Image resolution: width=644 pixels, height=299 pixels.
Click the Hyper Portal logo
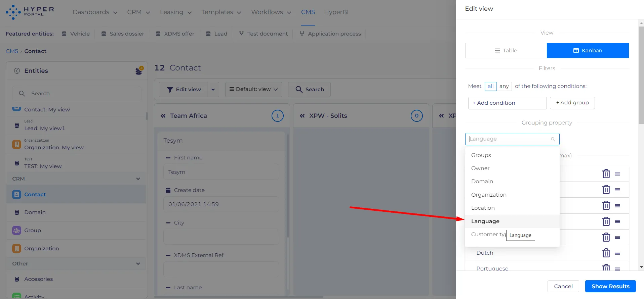30,12
